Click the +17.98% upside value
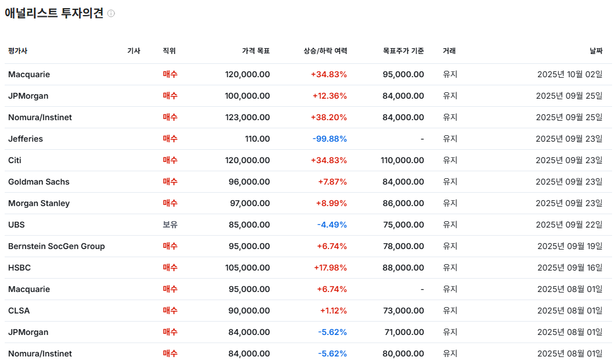 [330, 268]
